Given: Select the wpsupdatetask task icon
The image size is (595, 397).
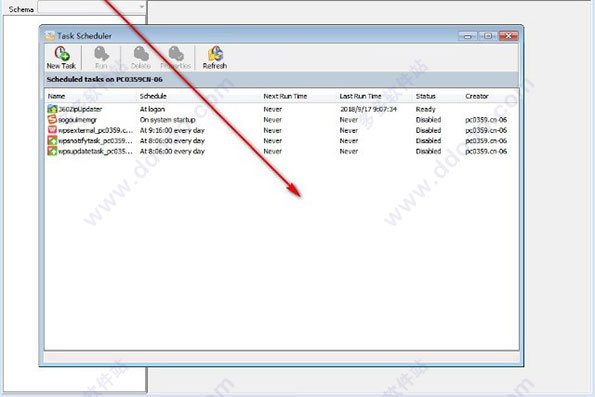Looking at the screenshot, I should (52, 151).
